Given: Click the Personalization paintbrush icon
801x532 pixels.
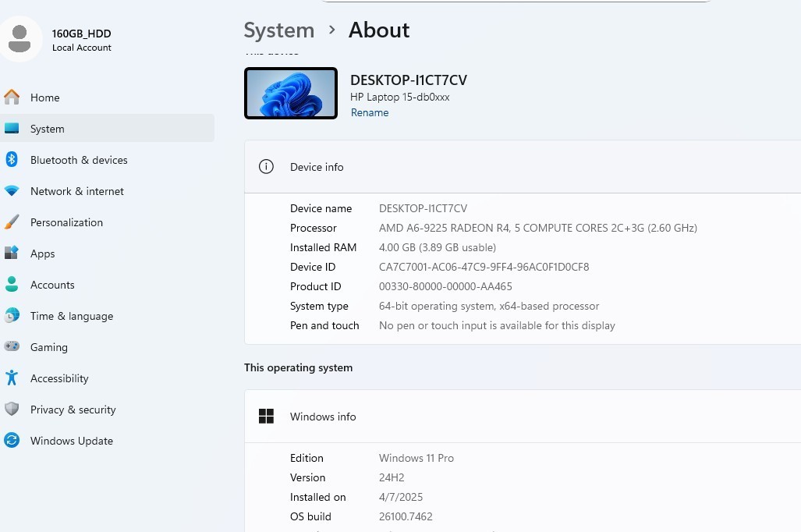Looking at the screenshot, I should pyautogui.click(x=12, y=222).
